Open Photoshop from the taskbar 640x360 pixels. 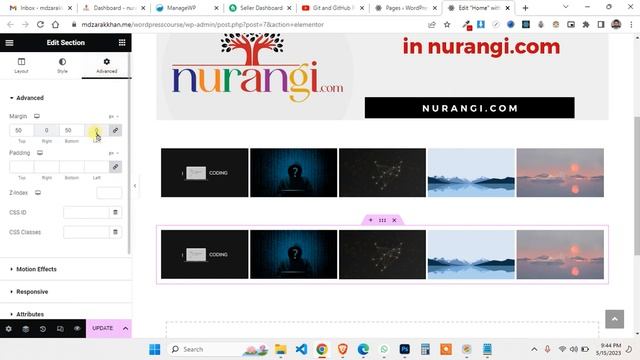click(x=404, y=349)
